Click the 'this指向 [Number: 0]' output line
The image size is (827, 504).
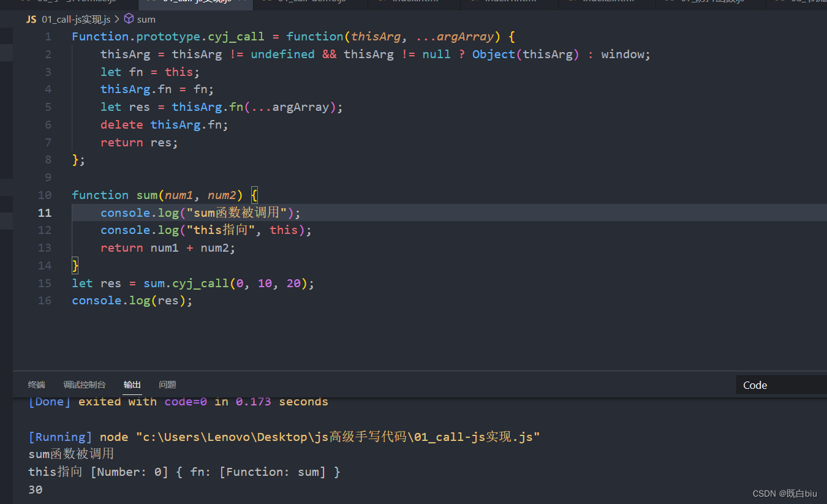tap(184, 472)
